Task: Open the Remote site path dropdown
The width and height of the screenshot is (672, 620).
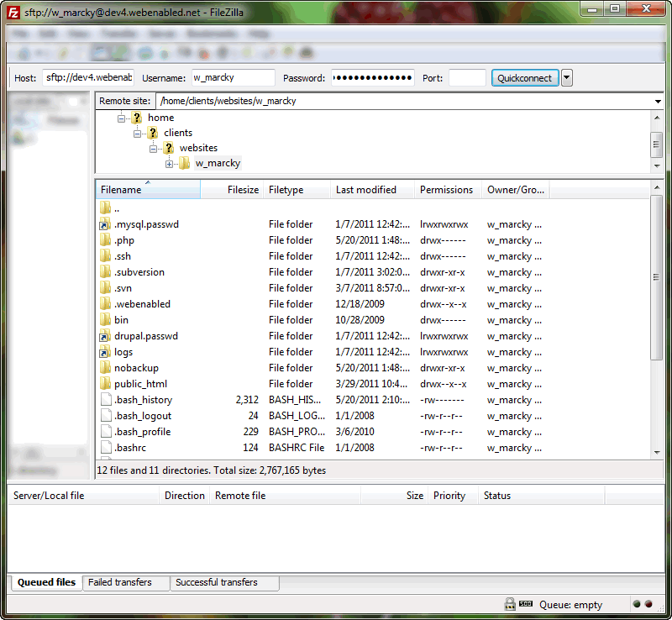Action: 658,101
